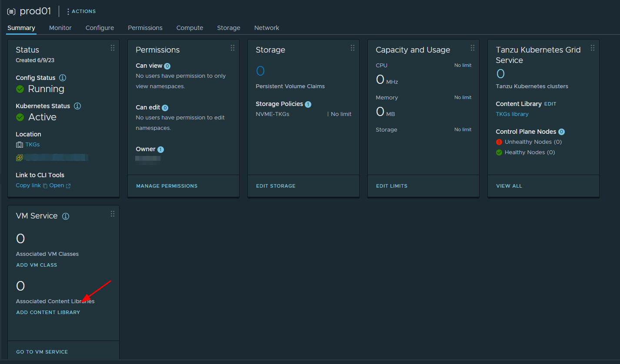
Task: Open the Persistent Volume Claims count
Action: [260, 71]
